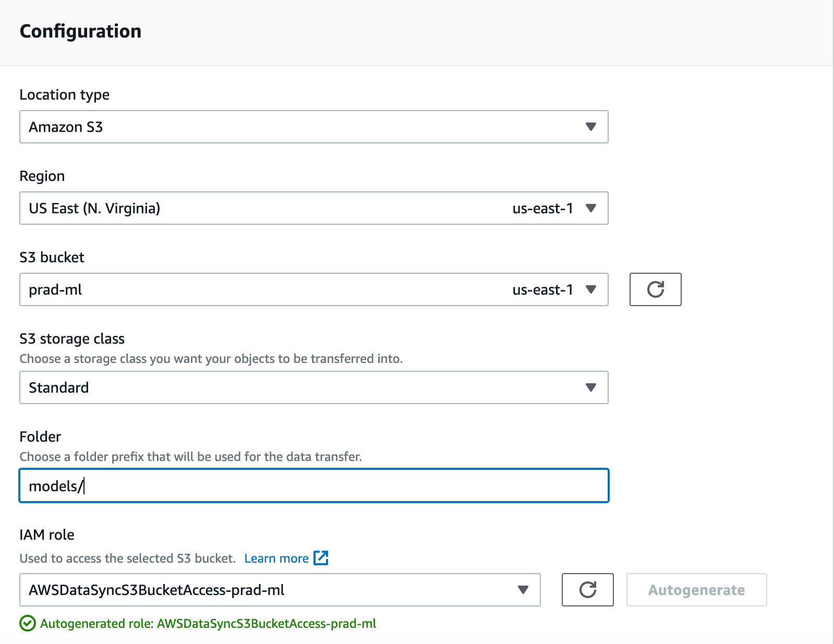Open the S3 bucket dropdown showing prad-ml
The width and height of the screenshot is (834, 644).
coord(314,289)
